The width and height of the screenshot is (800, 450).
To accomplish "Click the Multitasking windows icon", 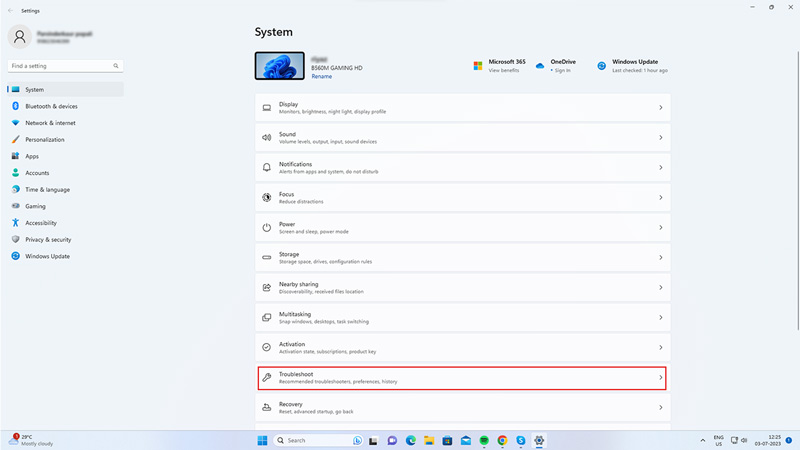I will pos(267,317).
